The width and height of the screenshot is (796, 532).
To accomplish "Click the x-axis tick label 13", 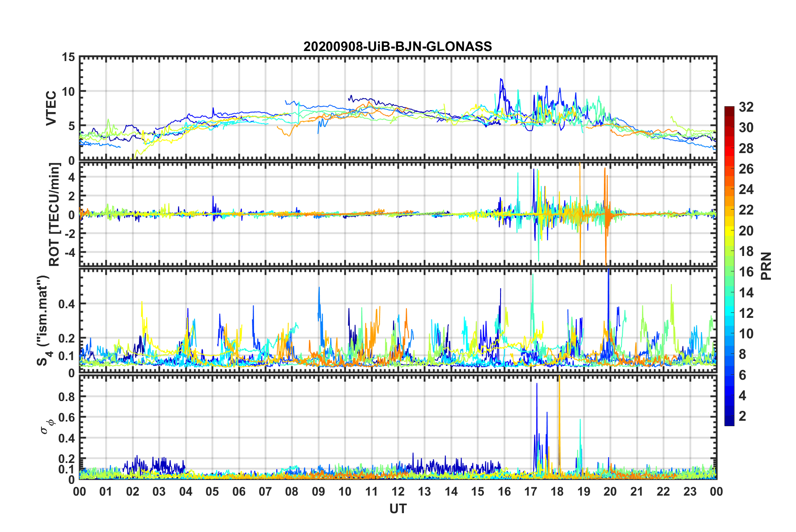I will [x=424, y=491].
